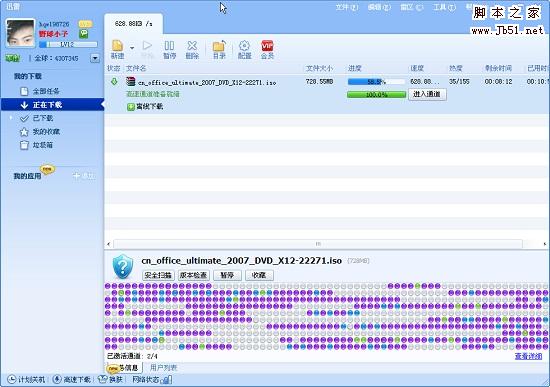Click the yellow VIP level badge
Image resolution: width=550 pixels, height=387 pixels.
click(85, 24)
